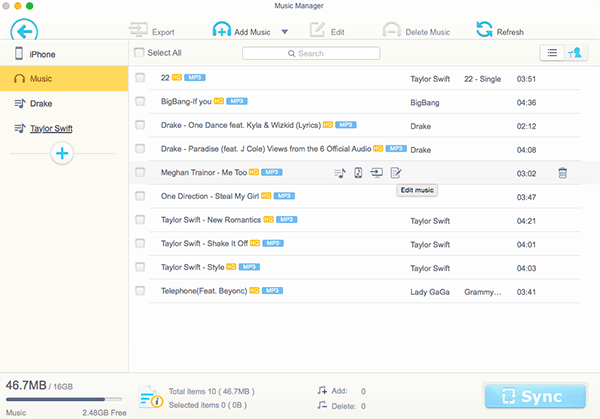Click 'Taylor Swift - Shake It Off' title
Screen dimensions: 600x419
coord(204,243)
